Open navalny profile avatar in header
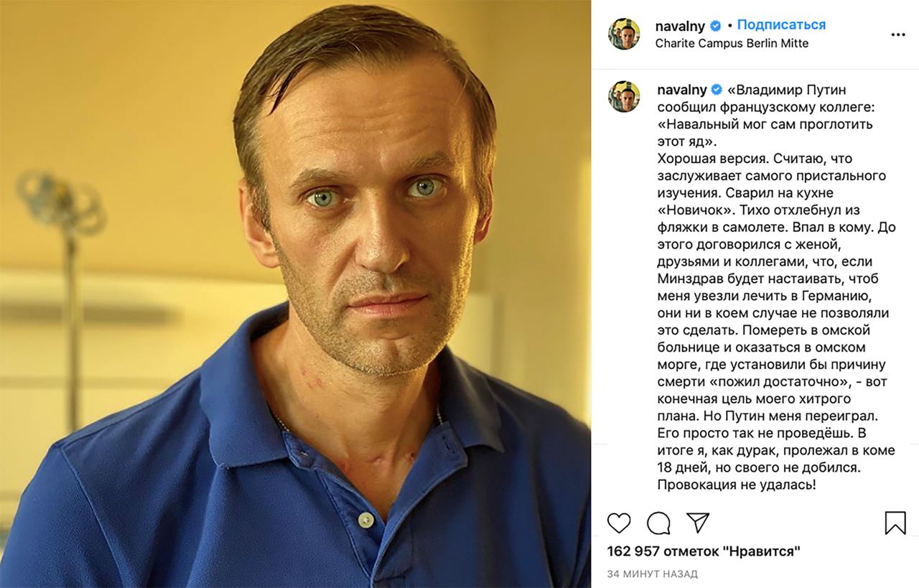Viewport: 919px width, 588px height. click(624, 34)
